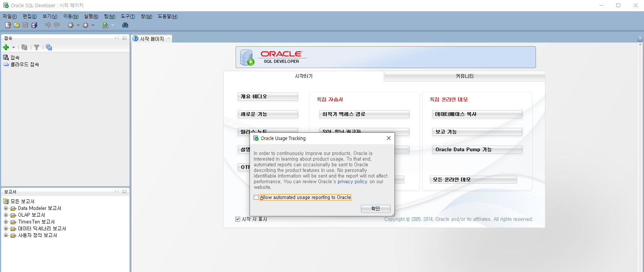The image size is (644, 272).
Task: Click the 새로운 기능 button
Action: pyautogui.click(x=268, y=114)
